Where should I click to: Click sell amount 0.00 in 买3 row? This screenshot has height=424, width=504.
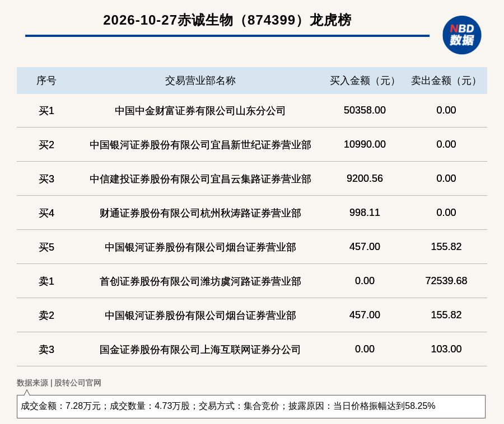pyautogui.click(x=446, y=178)
